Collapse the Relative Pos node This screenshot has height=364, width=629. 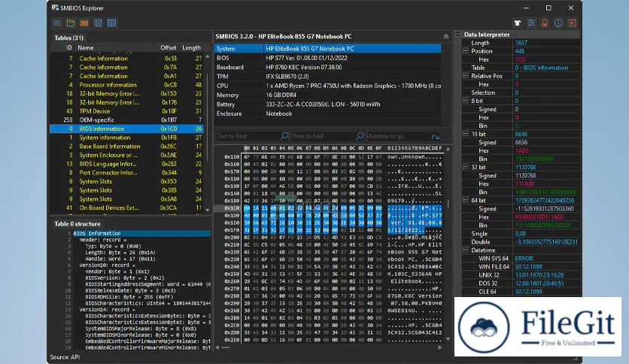(x=465, y=76)
